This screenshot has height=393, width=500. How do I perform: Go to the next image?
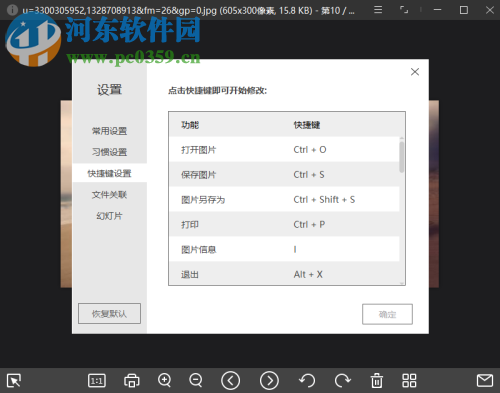pos(269,380)
